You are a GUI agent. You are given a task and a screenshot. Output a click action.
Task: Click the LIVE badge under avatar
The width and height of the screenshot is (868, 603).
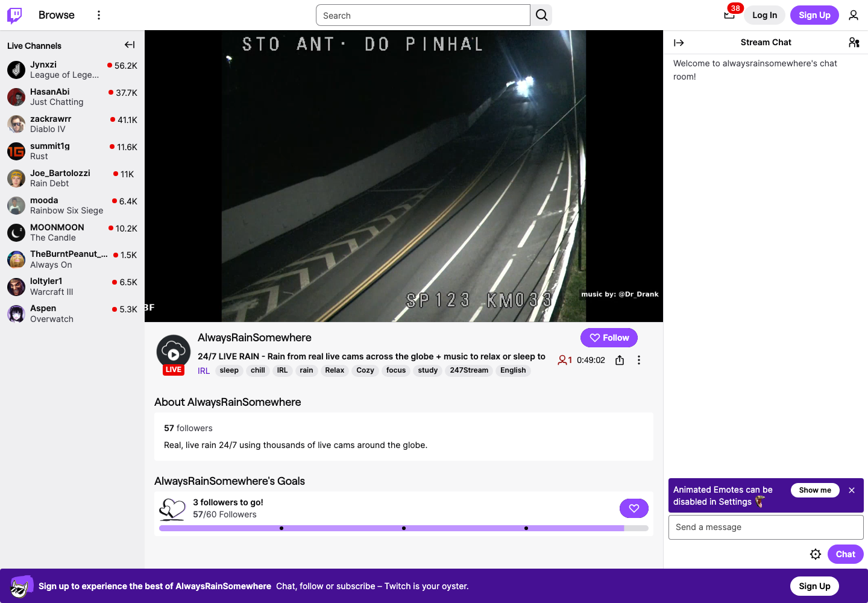tap(174, 370)
